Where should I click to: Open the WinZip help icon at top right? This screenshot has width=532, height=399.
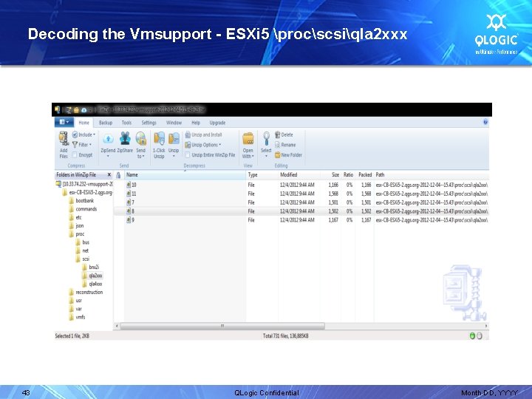485,122
